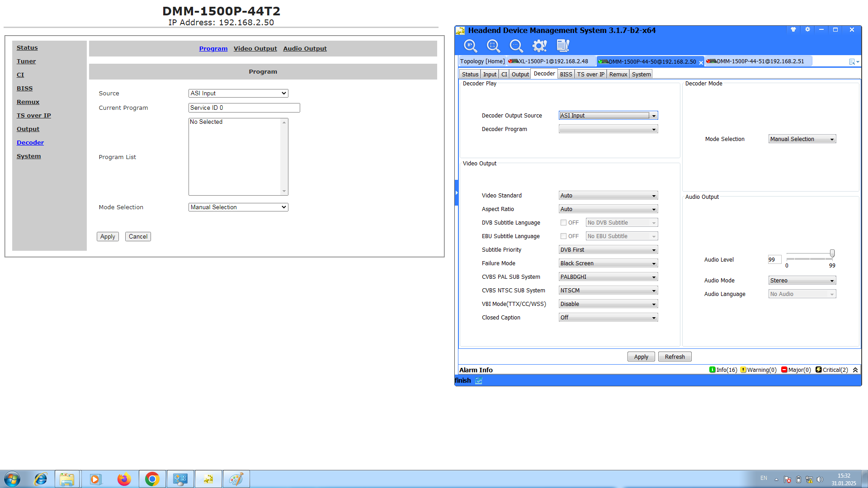Open Google Chrome from taskbar
This screenshot has height=488, width=868.
152,479
